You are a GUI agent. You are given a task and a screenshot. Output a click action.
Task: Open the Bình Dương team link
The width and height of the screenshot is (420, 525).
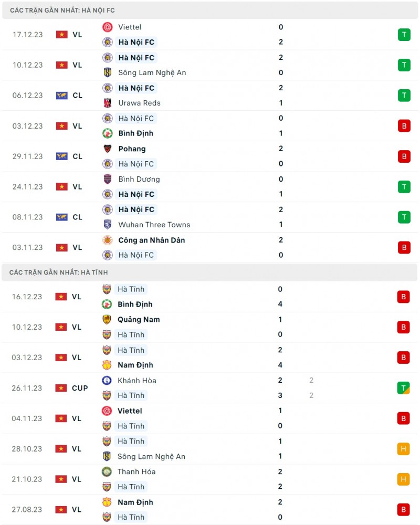pyautogui.click(x=139, y=179)
